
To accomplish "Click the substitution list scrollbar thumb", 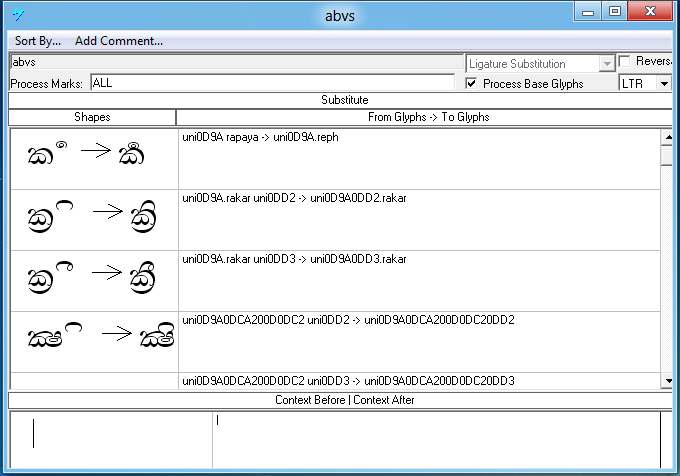I will click(667, 156).
